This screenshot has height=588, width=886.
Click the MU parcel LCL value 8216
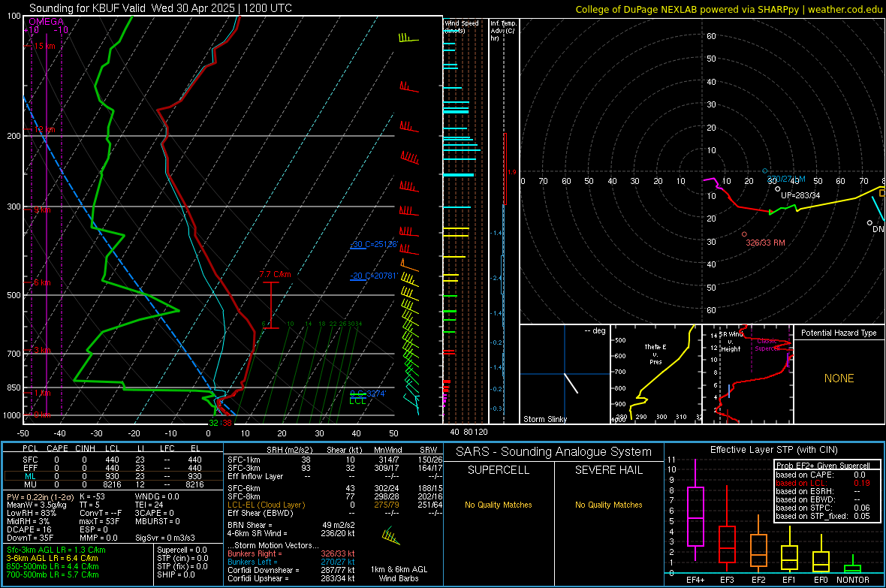[112, 484]
